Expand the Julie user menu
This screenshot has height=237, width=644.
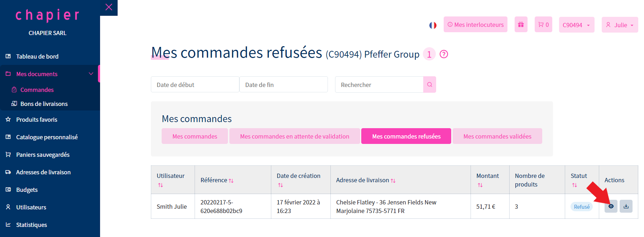pyautogui.click(x=620, y=25)
